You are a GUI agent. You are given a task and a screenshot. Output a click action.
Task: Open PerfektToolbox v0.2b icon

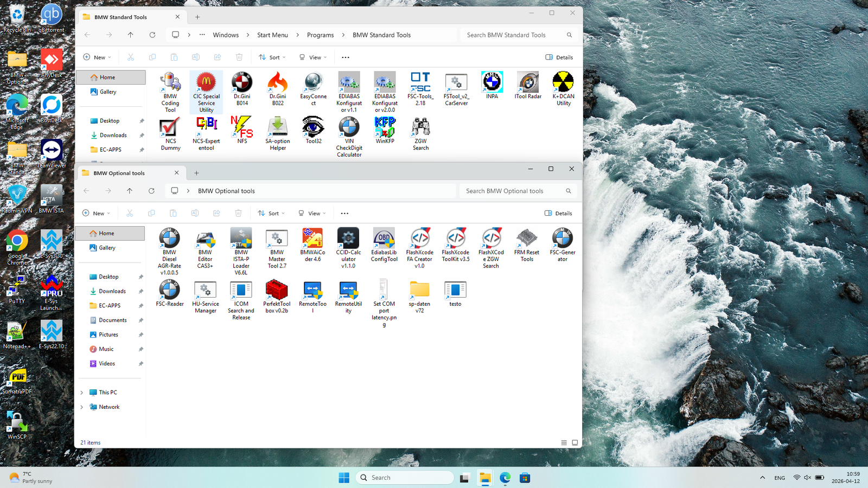277,291
